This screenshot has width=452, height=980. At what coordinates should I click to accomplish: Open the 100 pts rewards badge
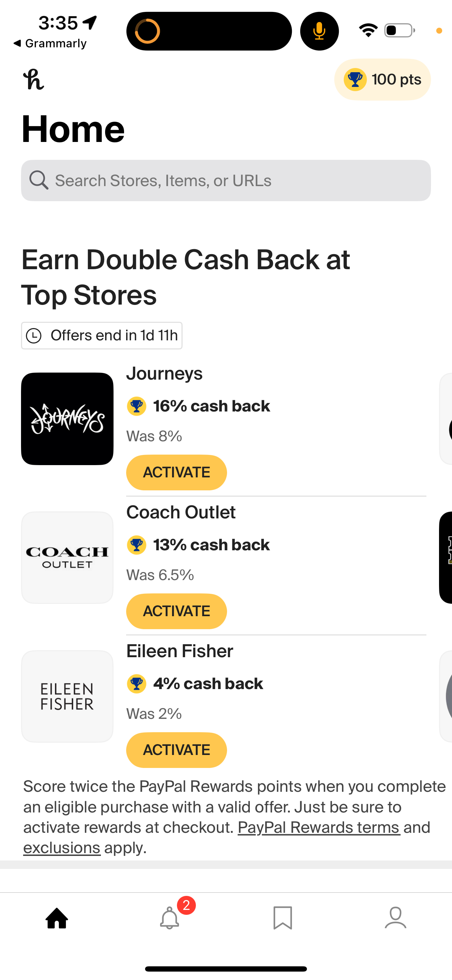(x=382, y=80)
